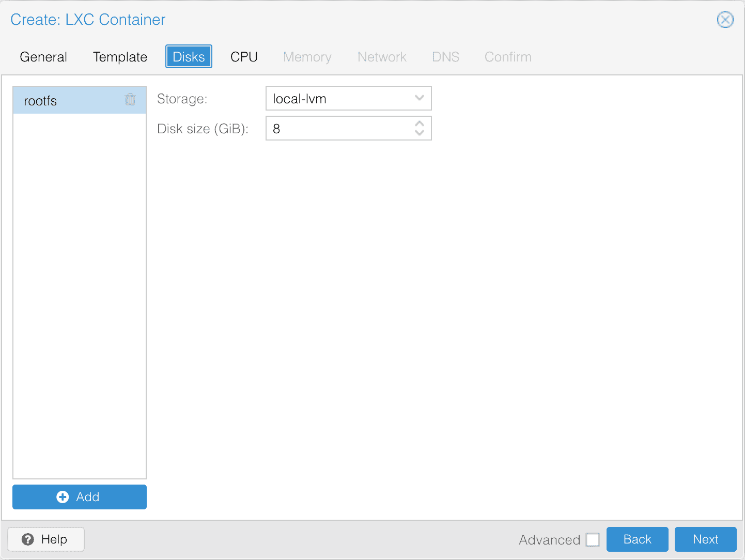Click the Memory tab
This screenshot has height=560, width=745.
[307, 57]
